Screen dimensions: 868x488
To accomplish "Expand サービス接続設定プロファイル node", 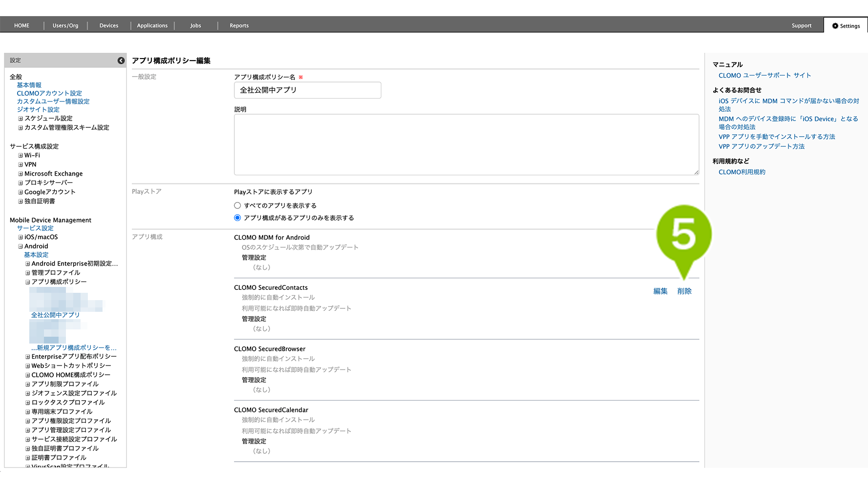I will 28,439.
